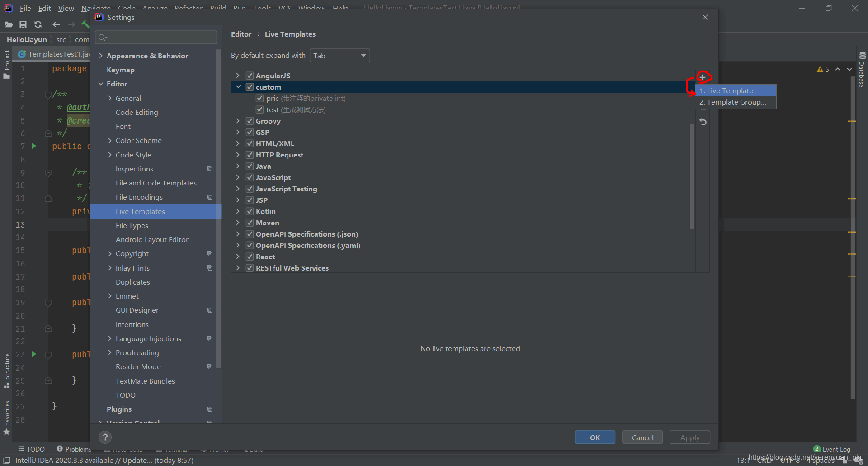This screenshot has height=466, width=868.
Task: Click the Editor breadcrumb link
Action: [241, 34]
